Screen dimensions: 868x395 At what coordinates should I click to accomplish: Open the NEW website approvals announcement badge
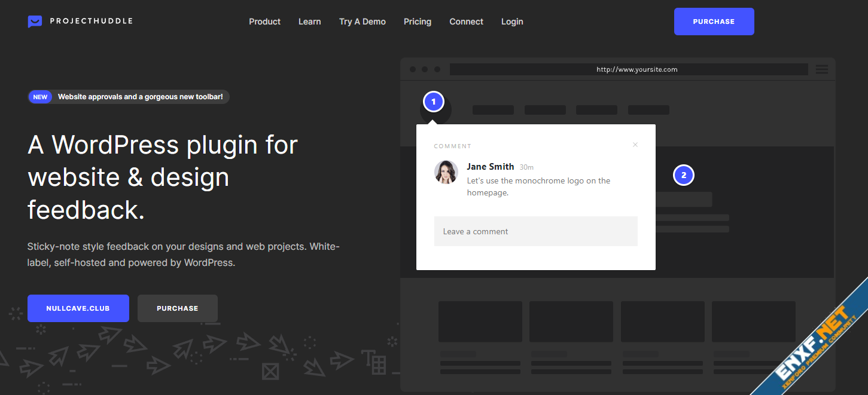[129, 97]
